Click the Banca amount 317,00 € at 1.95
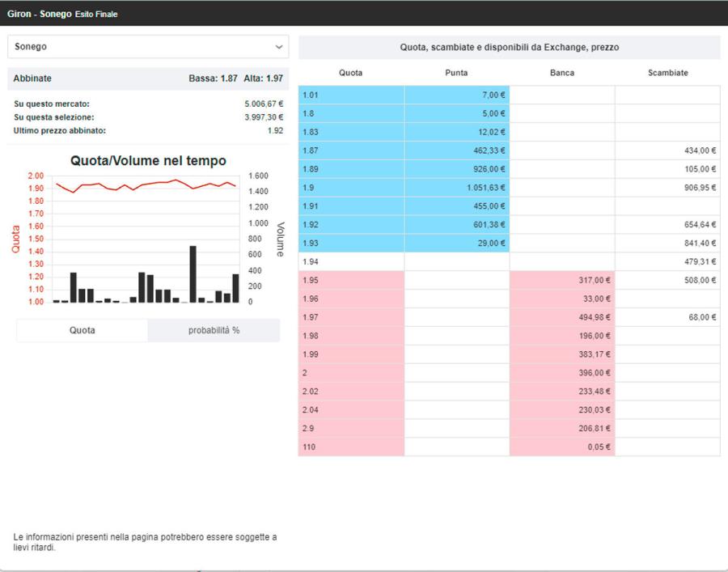Viewport: 728px width, 572px height. pos(562,281)
